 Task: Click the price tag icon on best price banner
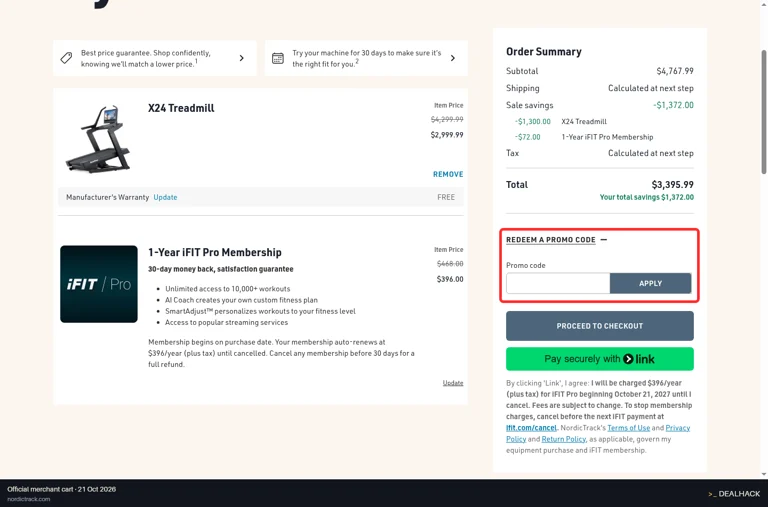(x=66, y=58)
